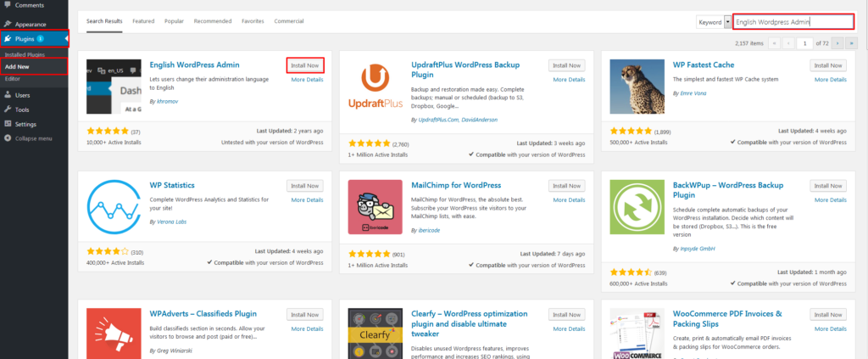Install MailChimp for WordPress now
868x359 pixels.
coord(567,186)
